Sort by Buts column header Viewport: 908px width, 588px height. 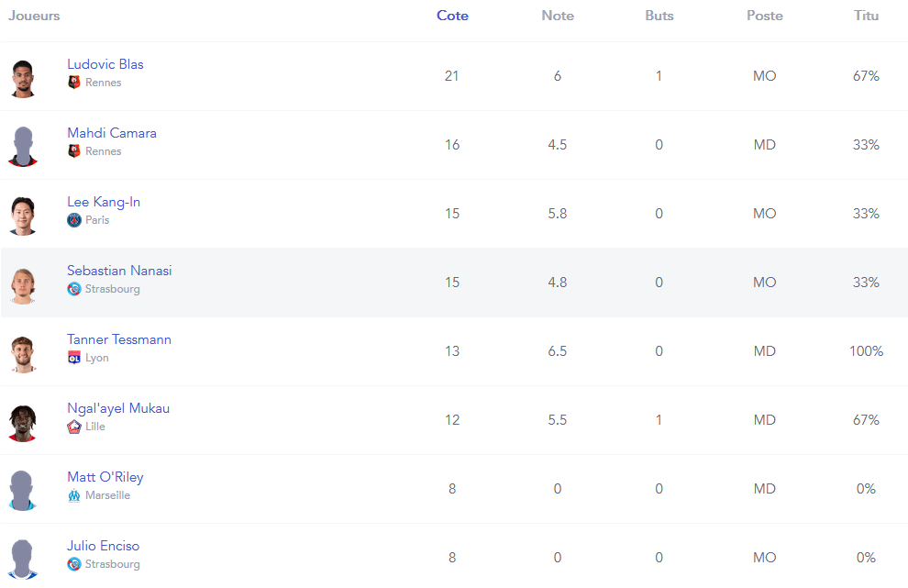[x=659, y=16]
